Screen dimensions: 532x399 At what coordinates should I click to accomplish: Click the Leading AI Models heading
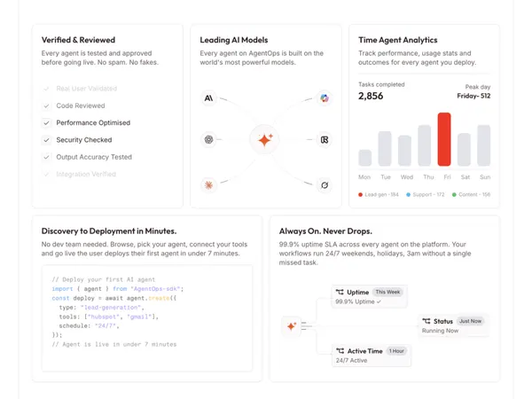click(234, 40)
